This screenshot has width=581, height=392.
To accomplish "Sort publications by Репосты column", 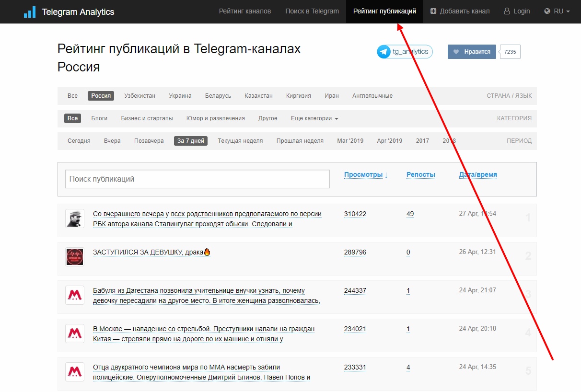I will pyautogui.click(x=420, y=175).
